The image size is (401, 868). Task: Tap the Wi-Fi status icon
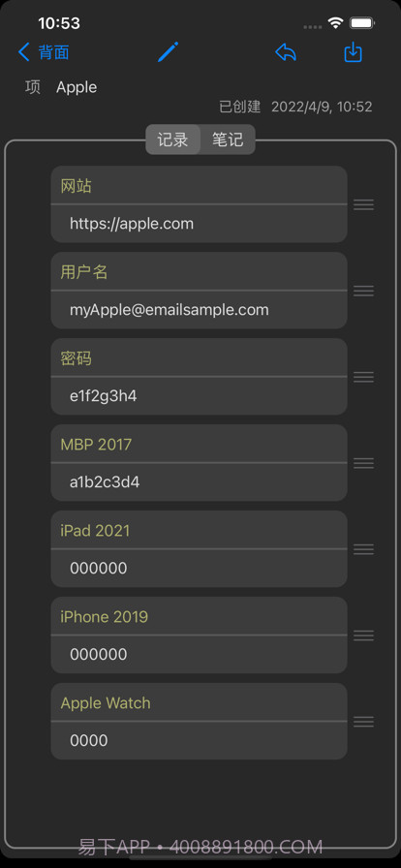335,22
